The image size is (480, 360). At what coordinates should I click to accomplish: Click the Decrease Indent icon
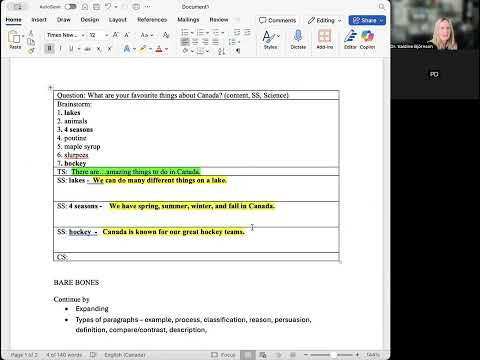(x=237, y=32)
